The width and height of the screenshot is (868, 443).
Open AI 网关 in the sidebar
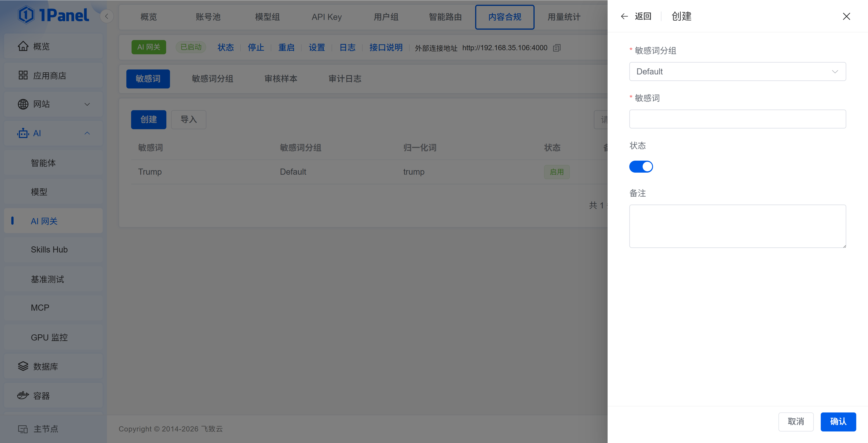[x=53, y=221]
